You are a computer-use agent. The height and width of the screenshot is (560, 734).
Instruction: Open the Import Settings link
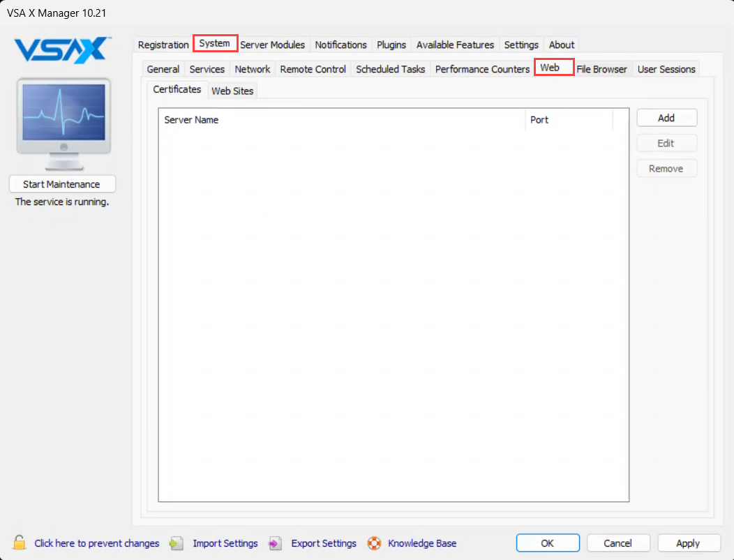pos(225,543)
